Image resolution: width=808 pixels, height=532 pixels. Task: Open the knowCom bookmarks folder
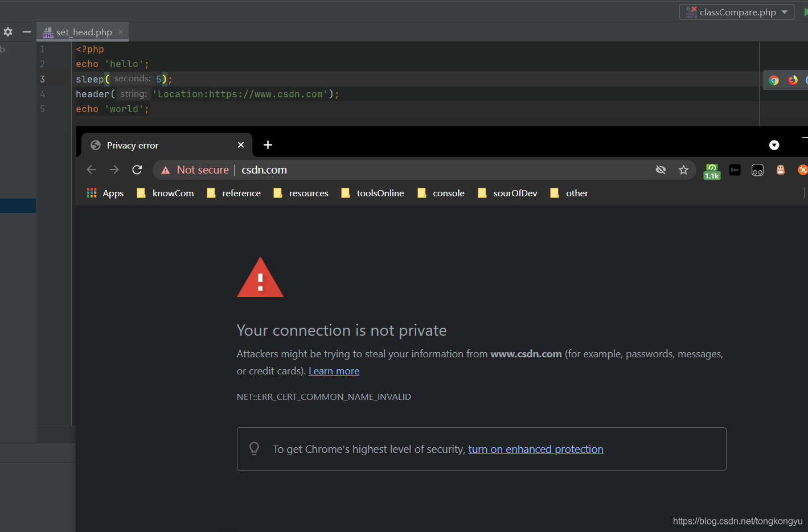tap(166, 193)
